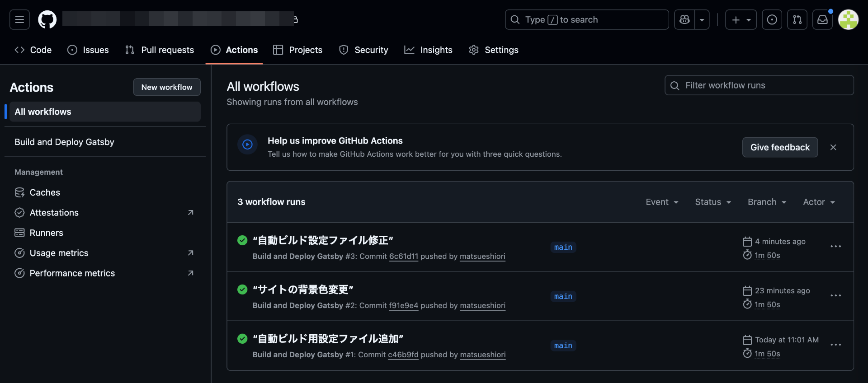Click the 1m 50s duration of run #3
Screen dimensions: 868x383
pyautogui.click(x=767, y=255)
